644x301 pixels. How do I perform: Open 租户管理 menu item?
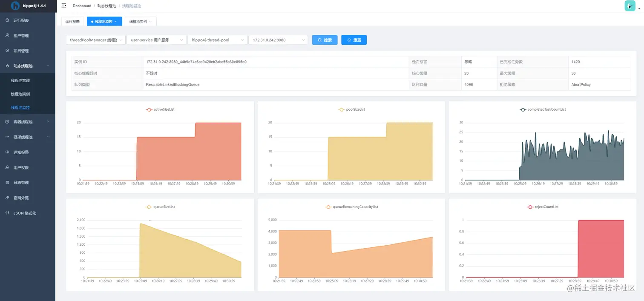coord(28,36)
